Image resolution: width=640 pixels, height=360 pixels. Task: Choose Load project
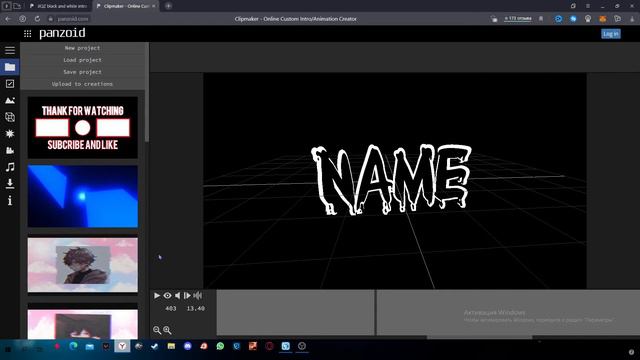pyautogui.click(x=82, y=60)
